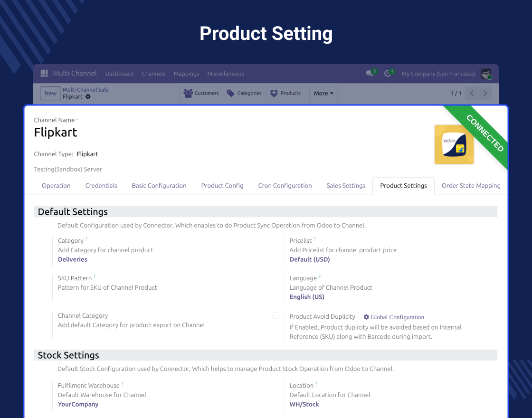532x418 pixels.
Task: Click the New button
Action: coord(50,93)
